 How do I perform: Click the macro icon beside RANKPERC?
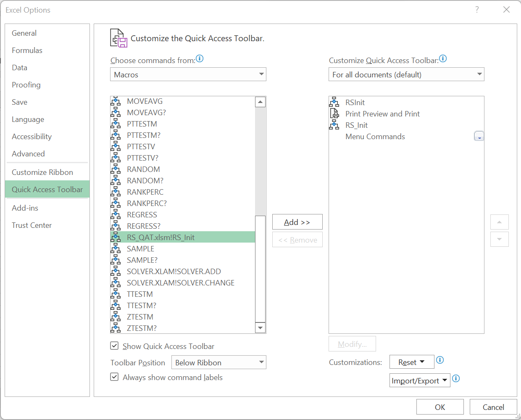(x=115, y=192)
